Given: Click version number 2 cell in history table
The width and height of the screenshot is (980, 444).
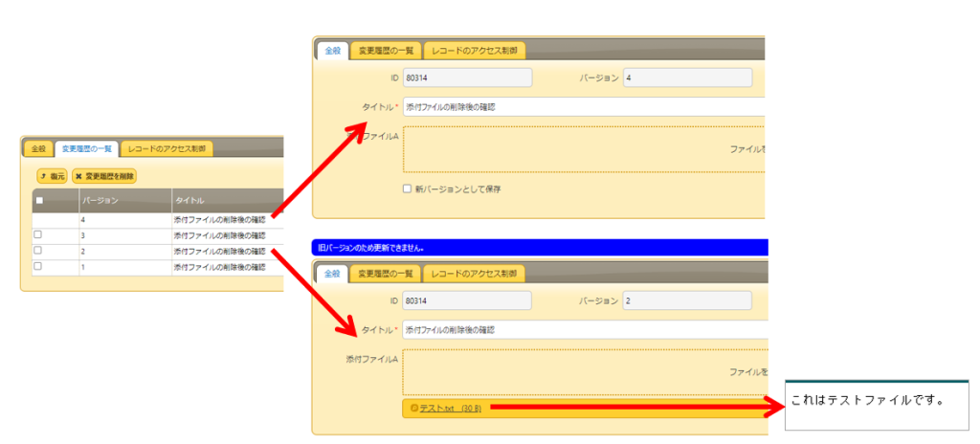Looking at the screenshot, I should click(x=125, y=252).
